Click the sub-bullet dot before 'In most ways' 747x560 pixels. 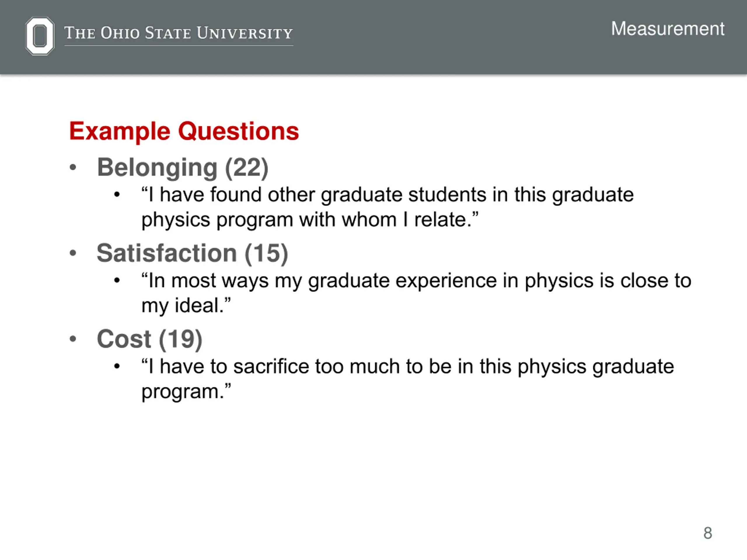click(x=117, y=280)
